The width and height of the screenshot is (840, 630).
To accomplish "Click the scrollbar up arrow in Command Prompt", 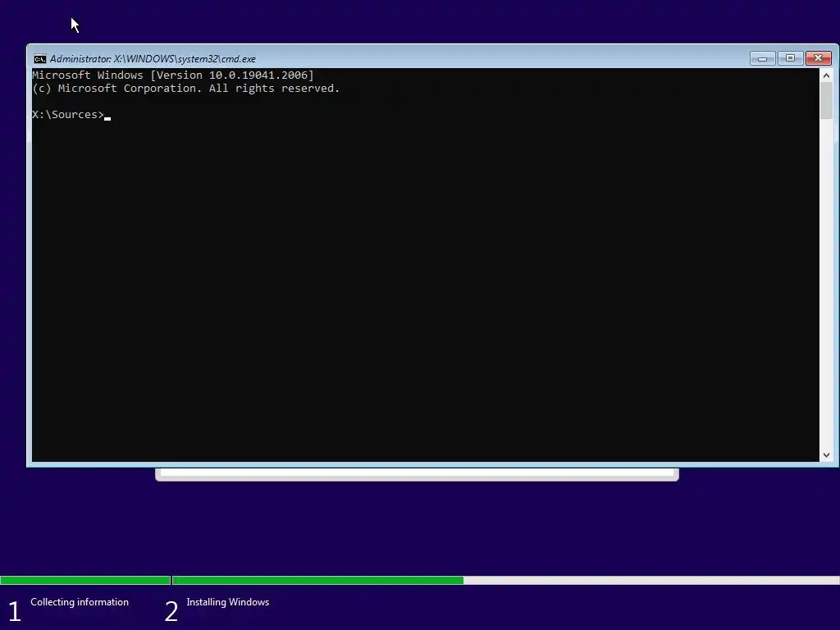I will pos(826,75).
